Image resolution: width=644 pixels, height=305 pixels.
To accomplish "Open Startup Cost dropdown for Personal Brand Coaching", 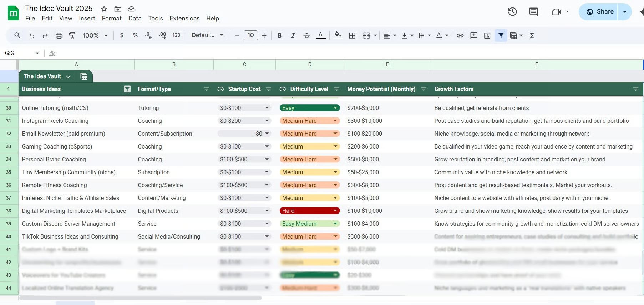I will click(x=267, y=159).
